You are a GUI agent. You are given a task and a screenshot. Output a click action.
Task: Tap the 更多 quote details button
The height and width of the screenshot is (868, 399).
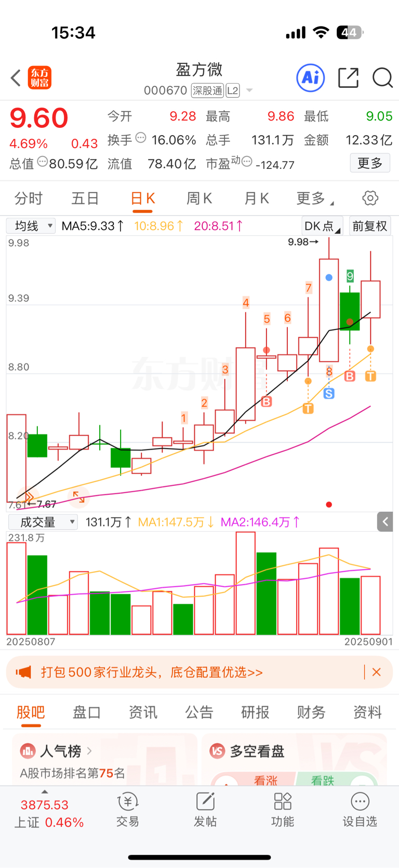tap(370, 163)
